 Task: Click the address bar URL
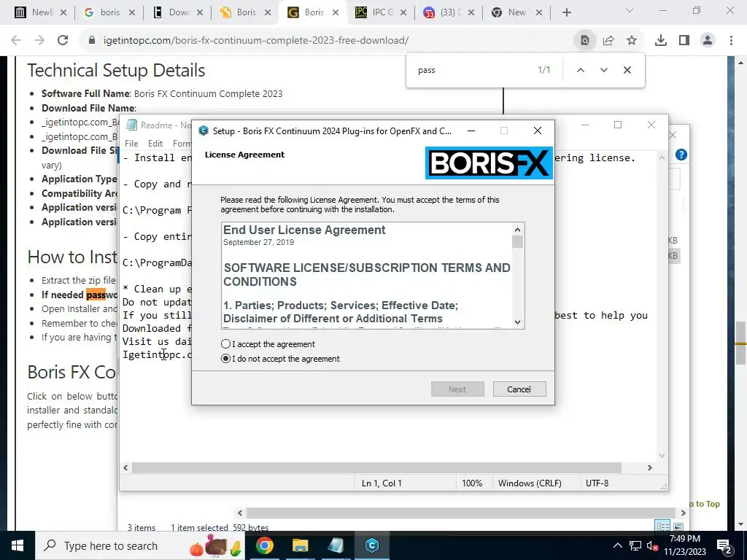(256, 41)
